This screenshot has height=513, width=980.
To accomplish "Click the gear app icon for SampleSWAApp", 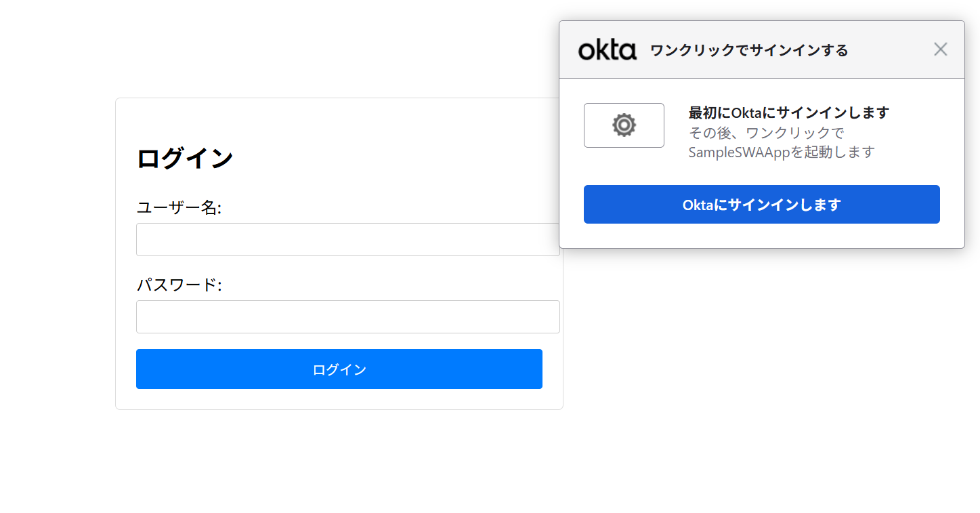I will pyautogui.click(x=624, y=125).
